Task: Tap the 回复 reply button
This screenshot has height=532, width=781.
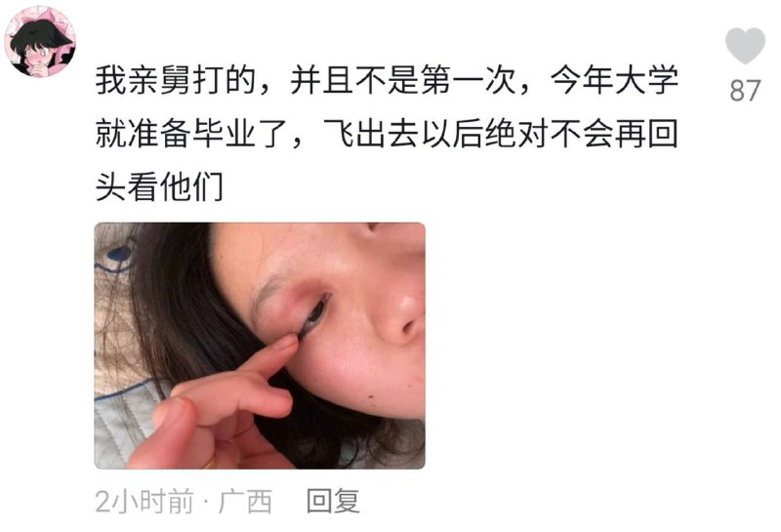Action: point(333,501)
